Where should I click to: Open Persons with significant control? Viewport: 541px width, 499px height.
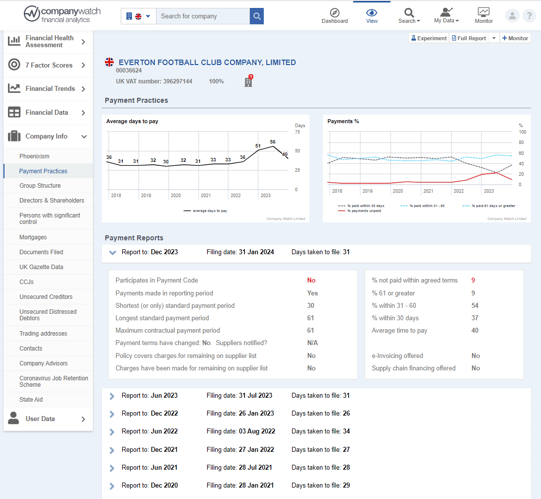click(50, 218)
